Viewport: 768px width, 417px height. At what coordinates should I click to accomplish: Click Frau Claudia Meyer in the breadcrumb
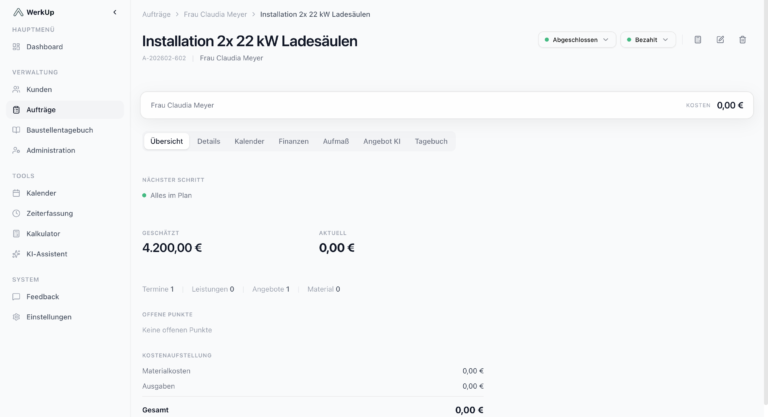[x=215, y=15]
